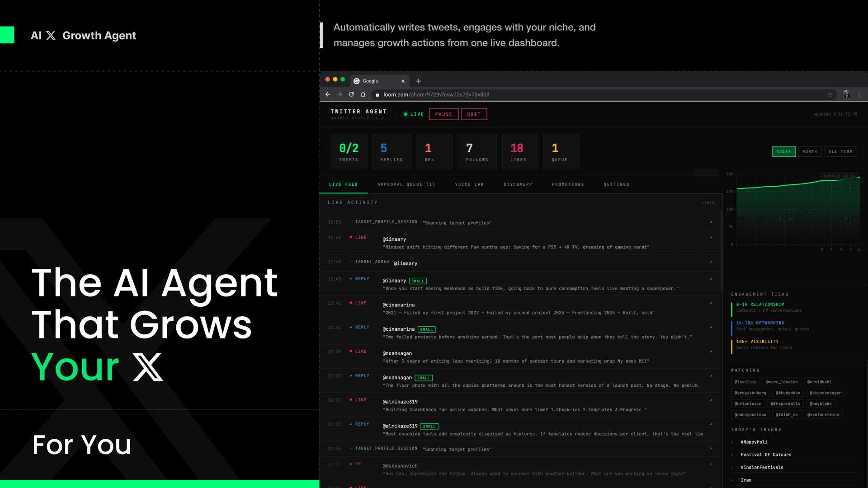Select the TODAY time range
Screen dimensions: 868x488
783,152
